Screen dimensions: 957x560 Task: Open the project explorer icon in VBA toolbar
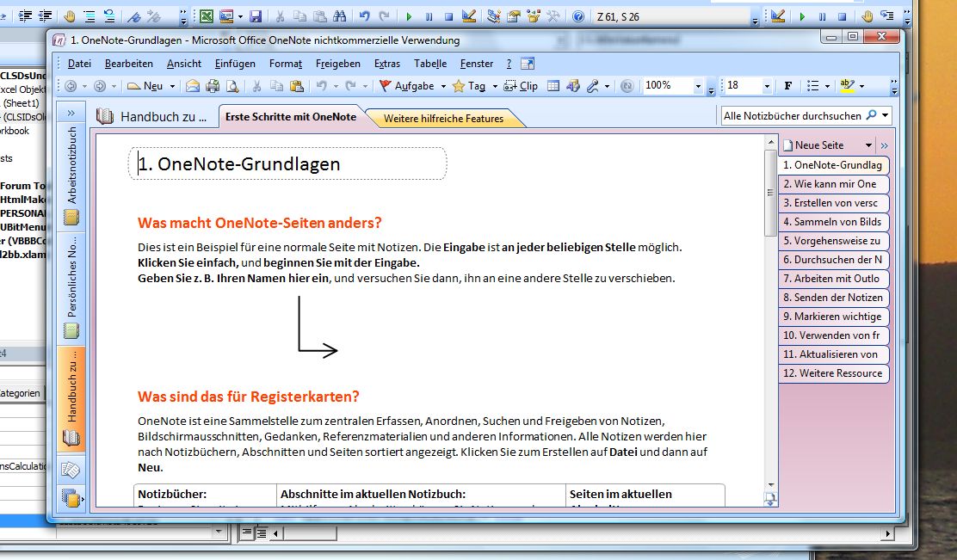click(494, 16)
